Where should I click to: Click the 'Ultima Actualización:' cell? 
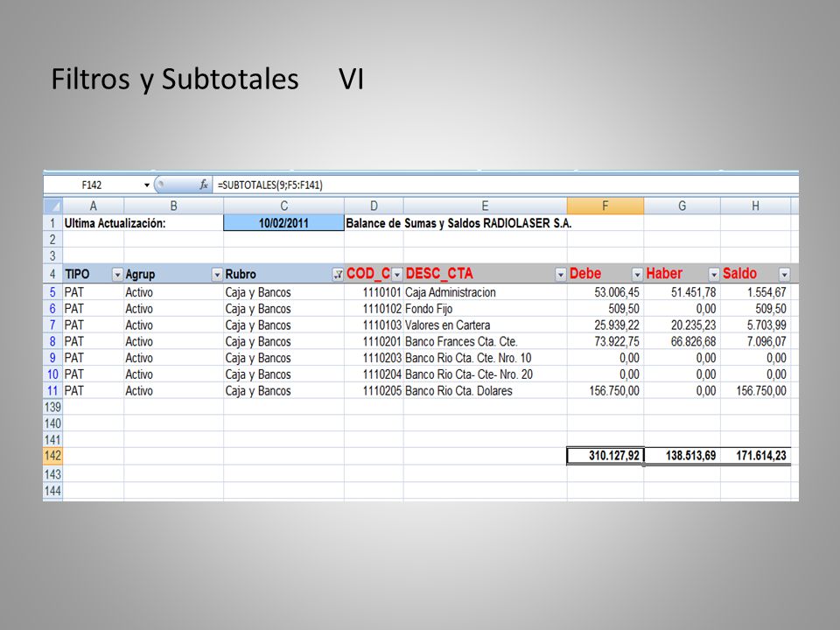click(x=115, y=223)
